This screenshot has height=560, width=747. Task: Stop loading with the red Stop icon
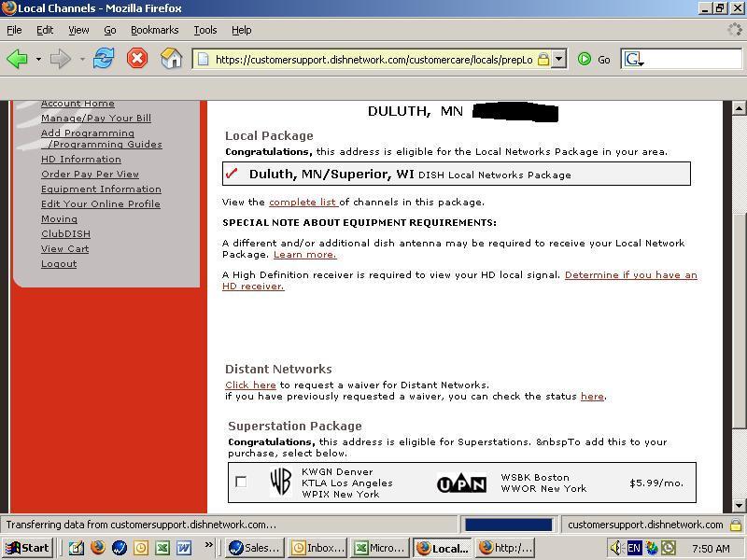point(137,59)
